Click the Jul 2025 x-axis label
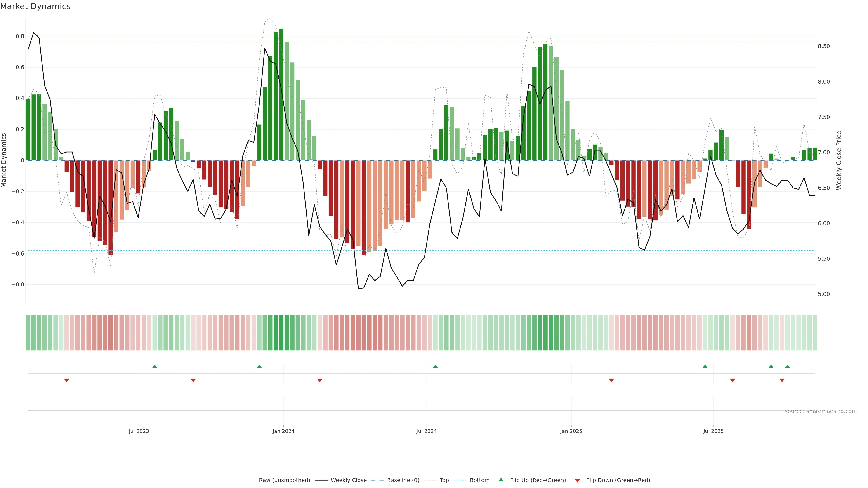 713,431
